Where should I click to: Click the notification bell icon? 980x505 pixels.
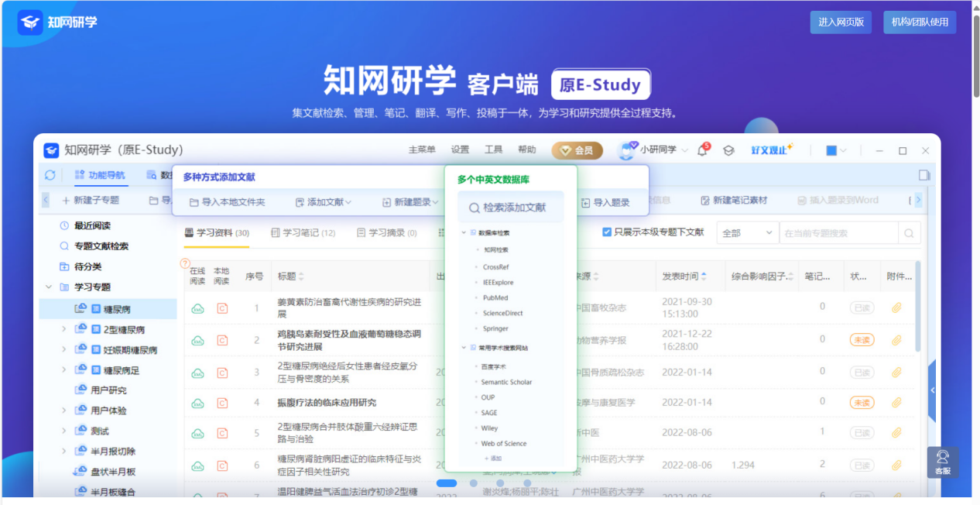(702, 150)
